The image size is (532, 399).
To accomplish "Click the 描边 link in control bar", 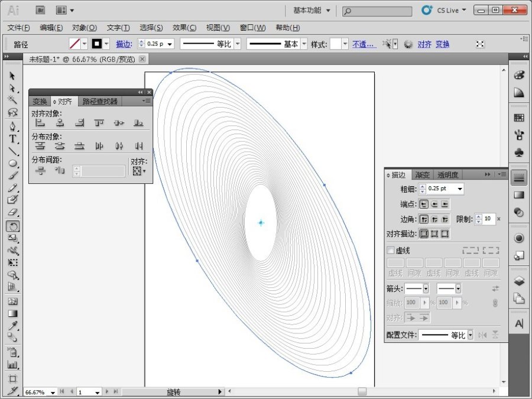I will pos(124,44).
